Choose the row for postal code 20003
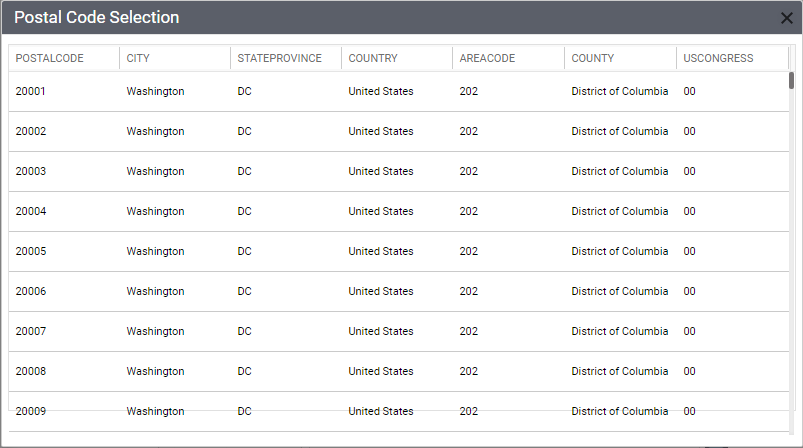Image resolution: width=803 pixels, height=448 pixels. tap(31, 172)
